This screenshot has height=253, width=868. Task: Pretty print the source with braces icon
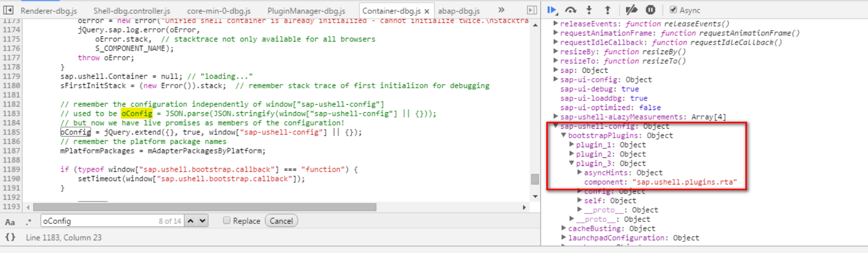point(10,238)
